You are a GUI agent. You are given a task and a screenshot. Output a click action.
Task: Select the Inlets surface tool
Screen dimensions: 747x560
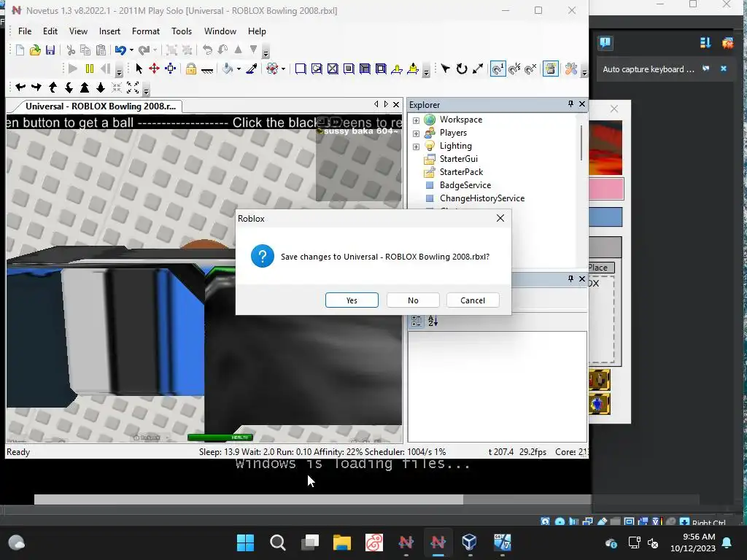(x=365, y=69)
